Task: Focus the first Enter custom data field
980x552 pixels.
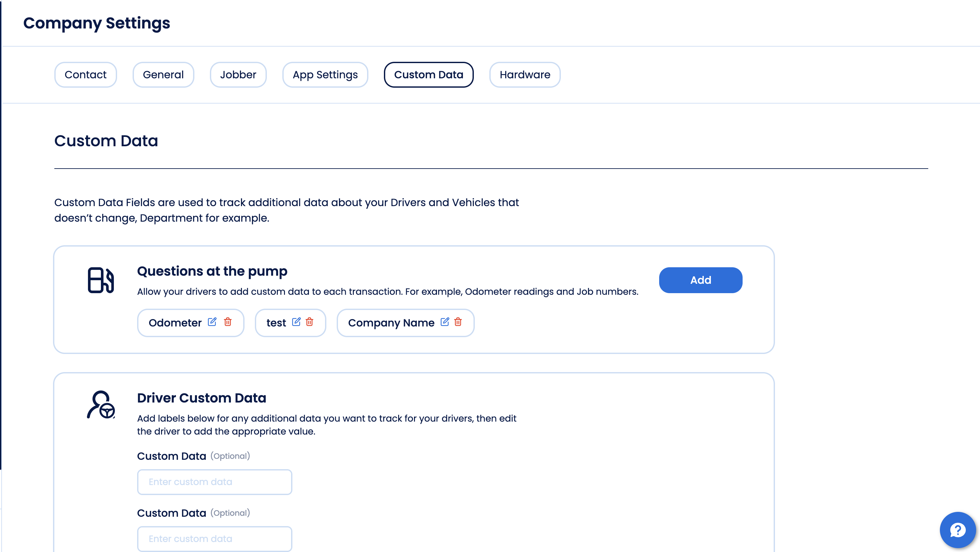Action: [214, 482]
